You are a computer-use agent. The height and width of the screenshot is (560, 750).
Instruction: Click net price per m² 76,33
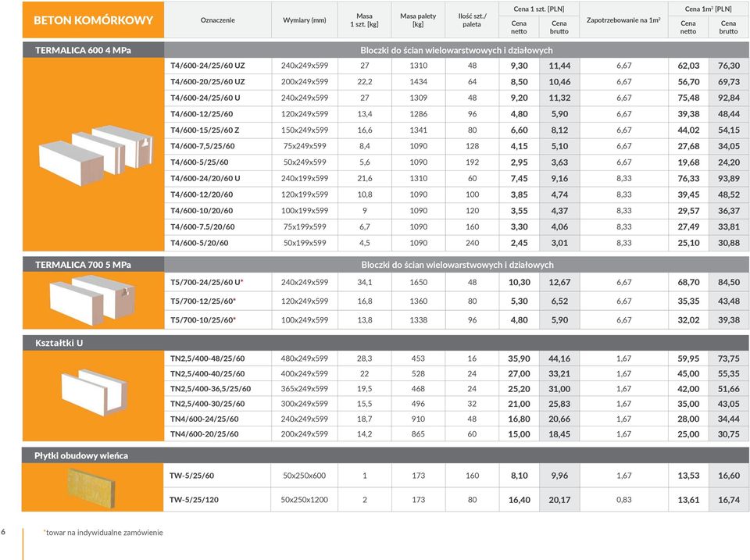688,178
